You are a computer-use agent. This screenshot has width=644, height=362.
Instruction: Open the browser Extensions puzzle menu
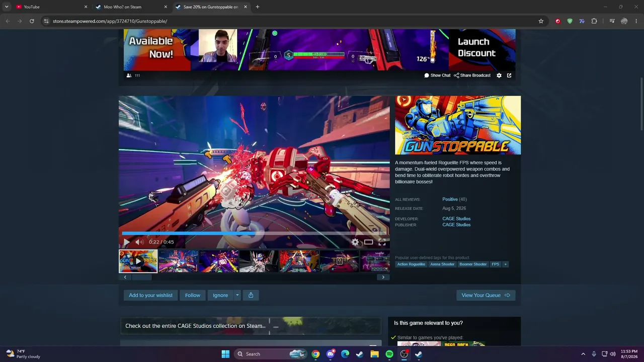click(x=594, y=21)
